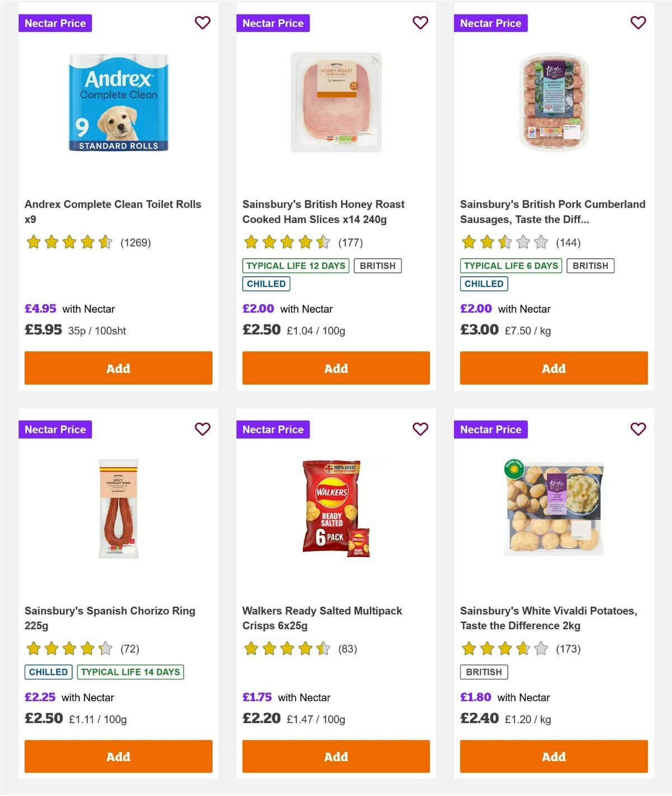Screen dimensions: 672x796
Task: Select the BRITISH tag on Vivaldi Potatoes
Action: pyautogui.click(x=484, y=672)
